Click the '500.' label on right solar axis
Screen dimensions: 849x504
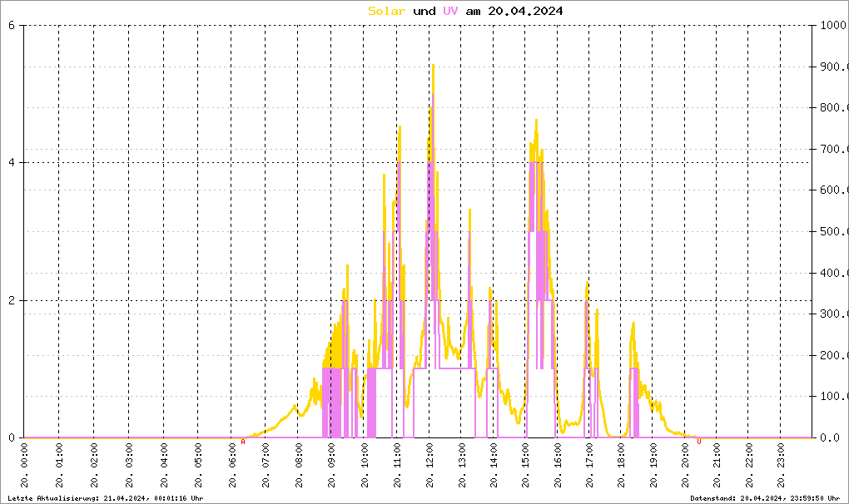click(x=832, y=231)
